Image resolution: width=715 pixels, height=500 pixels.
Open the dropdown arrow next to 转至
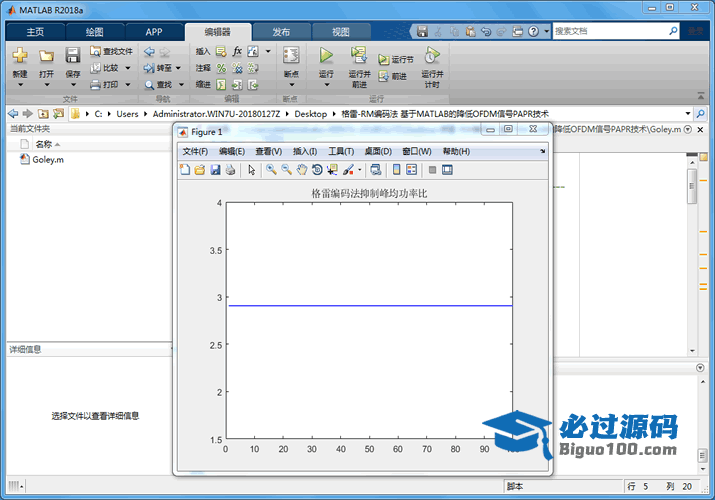click(178, 68)
